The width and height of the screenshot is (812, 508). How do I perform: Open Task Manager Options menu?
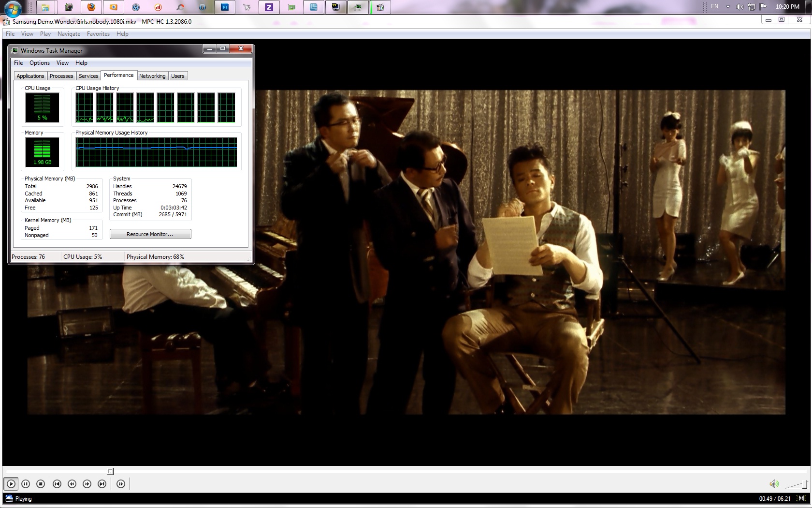click(40, 63)
